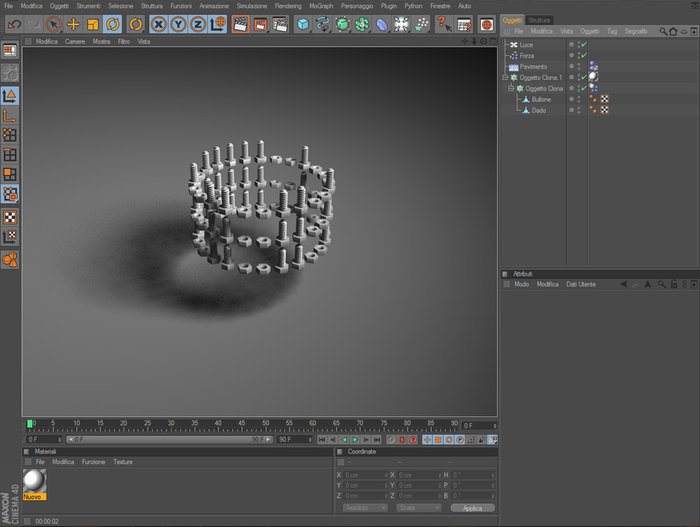Viewport: 700px width, 527px height.
Task: Collapse the nested Oggetto Clona node
Action: point(511,88)
